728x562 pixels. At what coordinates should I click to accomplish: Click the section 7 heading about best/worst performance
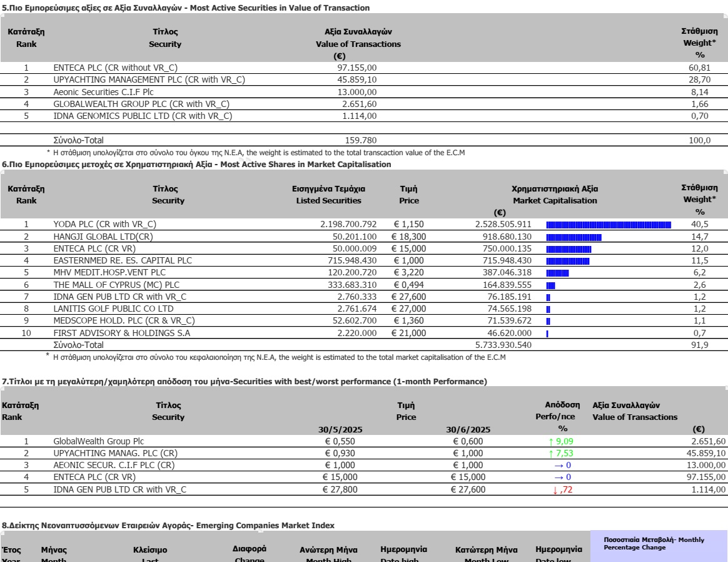245,382
